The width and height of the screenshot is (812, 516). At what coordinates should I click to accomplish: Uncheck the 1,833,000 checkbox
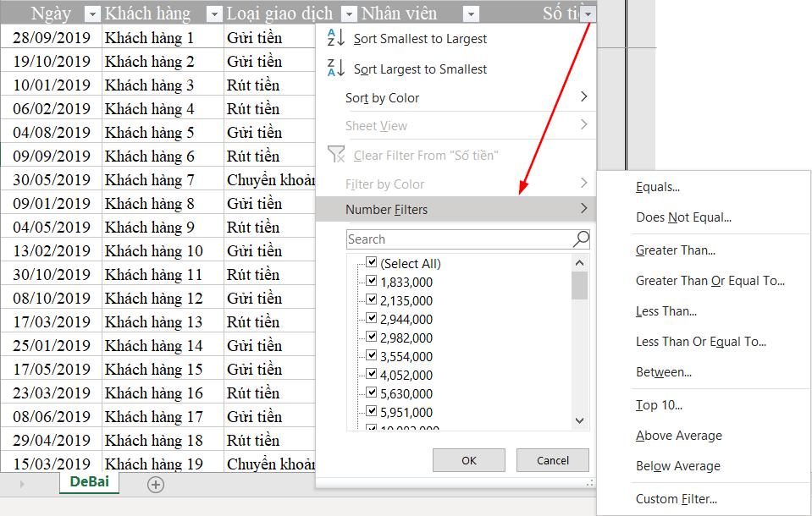pos(372,281)
